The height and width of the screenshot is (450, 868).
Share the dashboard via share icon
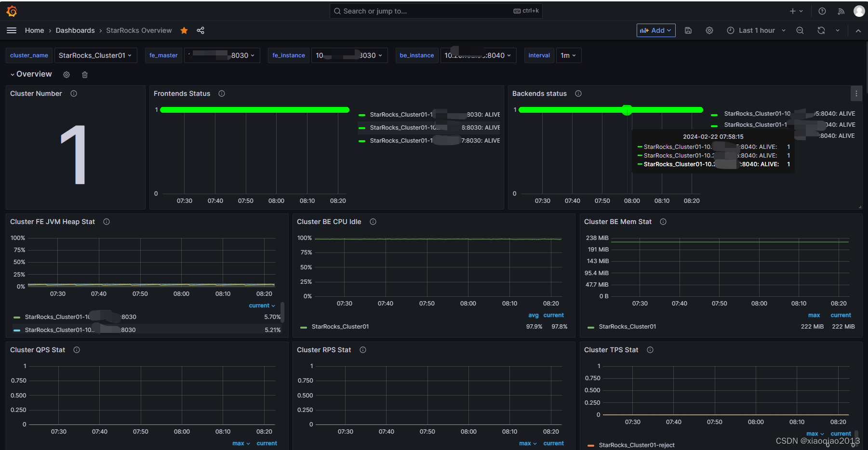[200, 30]
